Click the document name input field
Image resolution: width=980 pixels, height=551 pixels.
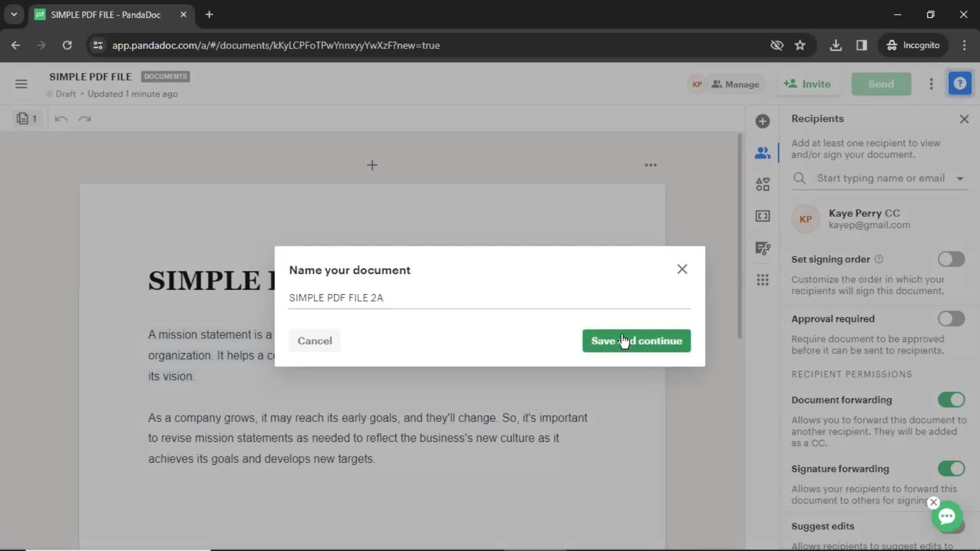[x=488, y=297]
